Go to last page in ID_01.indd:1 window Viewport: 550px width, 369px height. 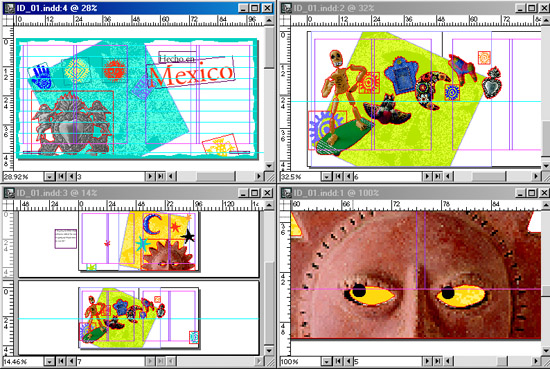(438, 361)
